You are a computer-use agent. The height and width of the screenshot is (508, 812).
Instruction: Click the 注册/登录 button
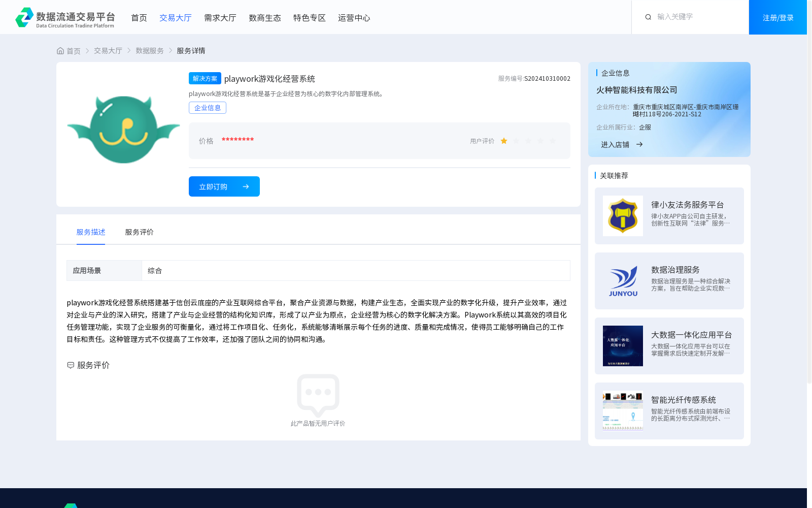[x=778, y=17]
